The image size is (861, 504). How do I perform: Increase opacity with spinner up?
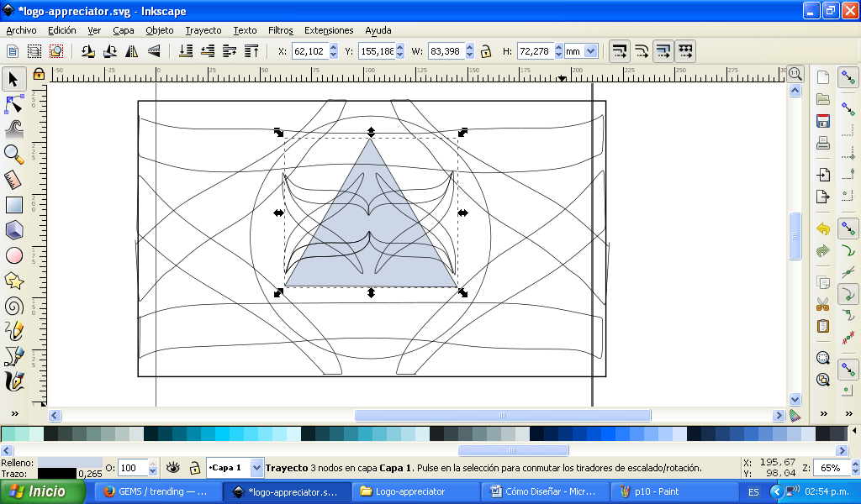(x=153, y=464)
